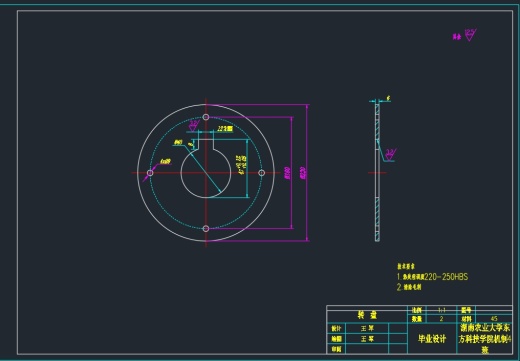This screenshot has width=520, height=361.
Task: Select the part name 转盘 in title block
Action: tap(367, 315)
